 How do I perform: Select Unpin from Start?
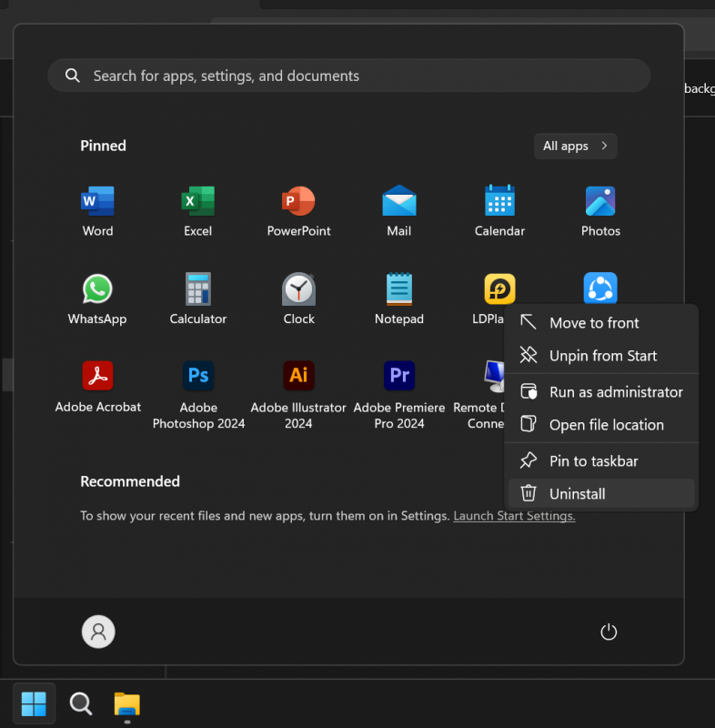[x=601, y=356]
